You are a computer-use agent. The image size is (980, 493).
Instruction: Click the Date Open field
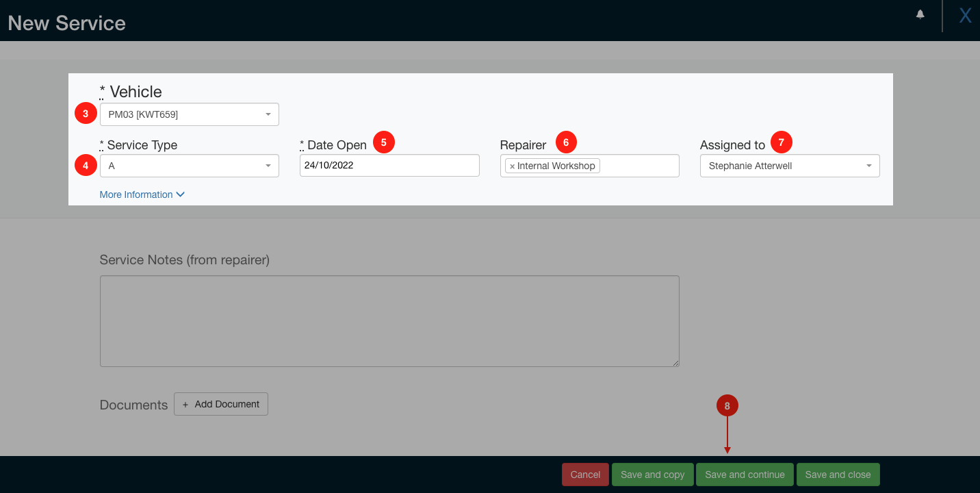[x=389, y=165]
